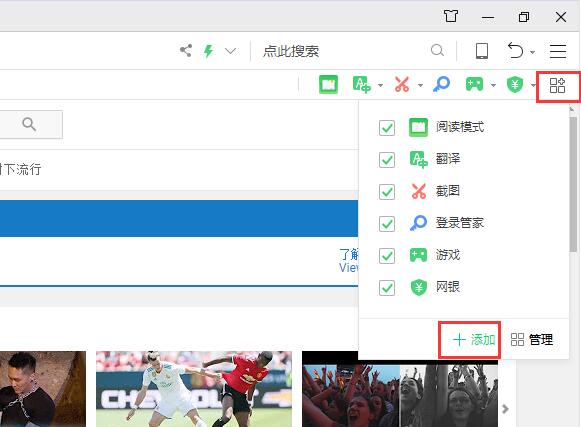This screenshot has width=581, height=427.
Task: Select the red scissors screenshot tool
Action: pyautogui.click(x=402, y=85)
